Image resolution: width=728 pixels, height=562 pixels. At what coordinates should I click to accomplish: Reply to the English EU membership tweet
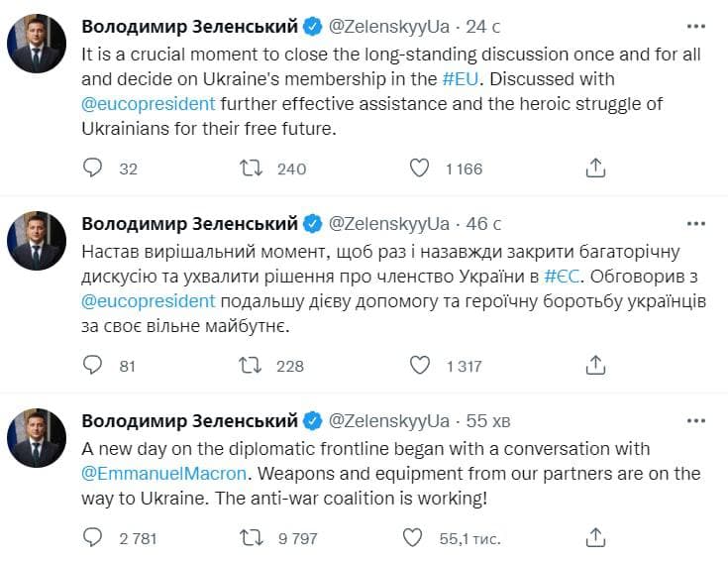[92, 168]
